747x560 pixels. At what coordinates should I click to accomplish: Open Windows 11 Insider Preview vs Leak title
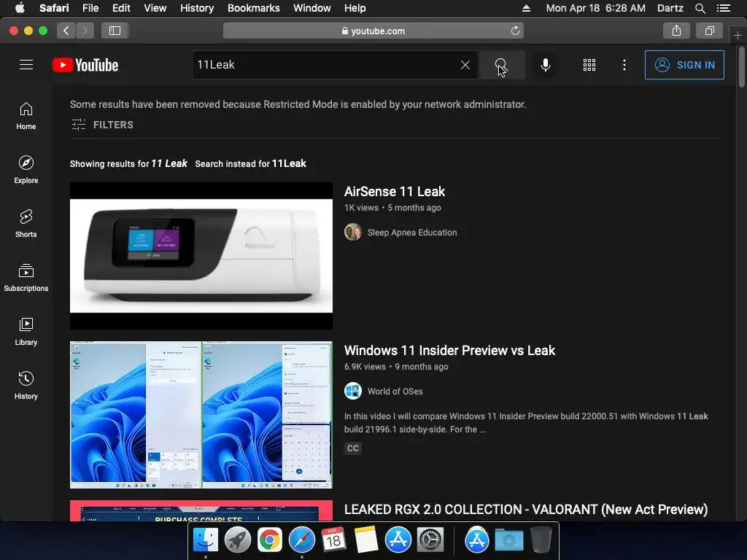pos(449,351)
